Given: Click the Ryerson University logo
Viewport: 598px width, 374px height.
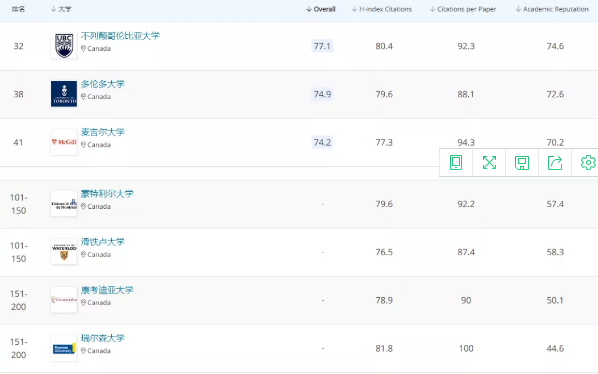Looking at the screenshot, I should (x=64, y=348).
